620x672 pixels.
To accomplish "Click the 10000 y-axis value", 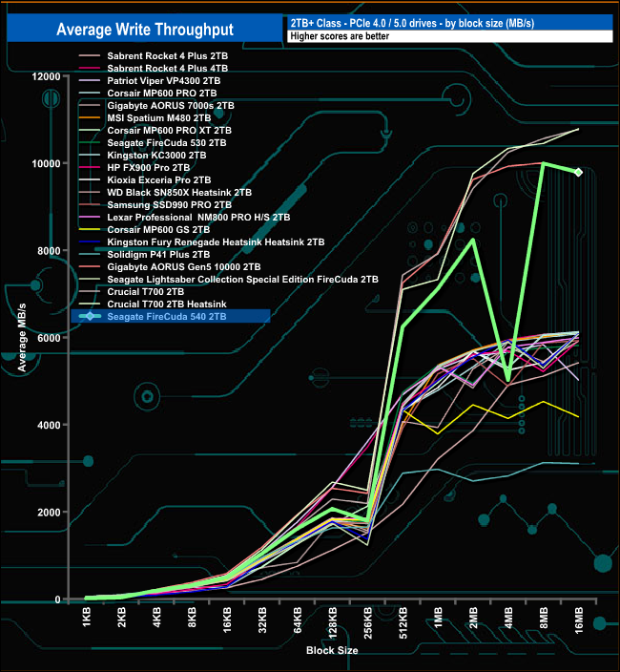I will click(46, 164).
